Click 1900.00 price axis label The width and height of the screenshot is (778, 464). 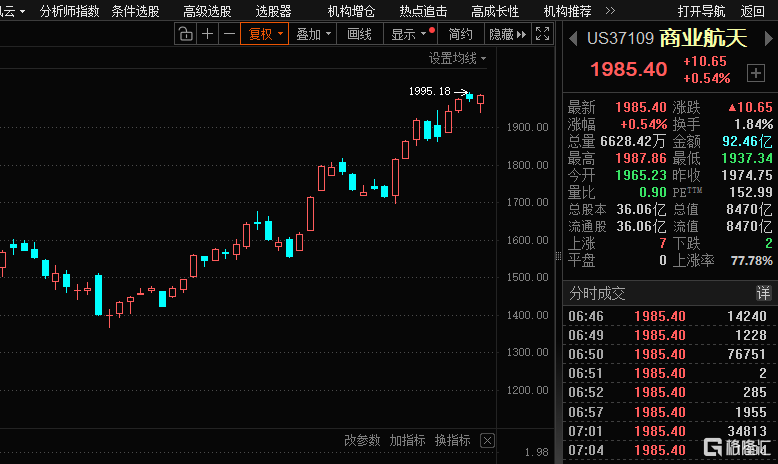527,127
